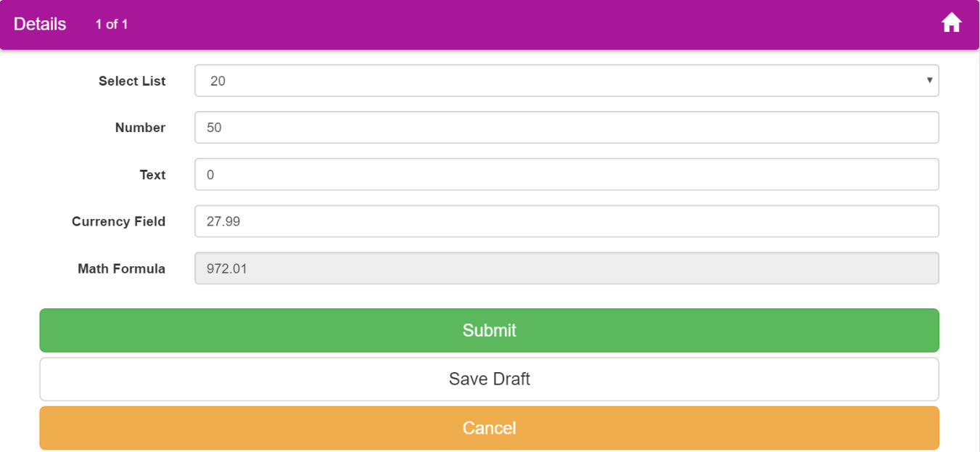Click the Number field label
Viewport: 980px width, 452px height.
pyautogui.click(x=140, y=128)
